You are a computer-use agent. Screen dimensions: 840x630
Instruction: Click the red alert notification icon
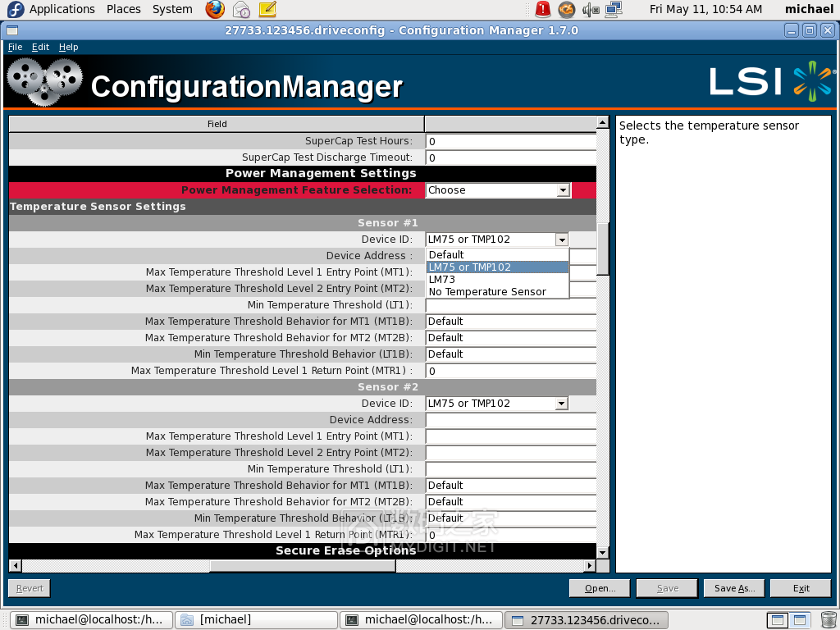[543, 9]
